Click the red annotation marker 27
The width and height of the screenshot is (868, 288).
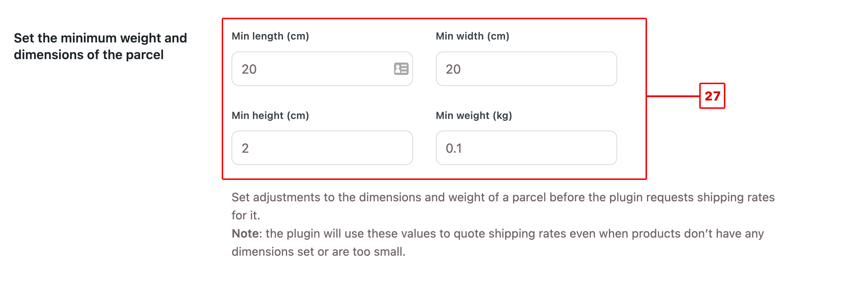(712, 96)
